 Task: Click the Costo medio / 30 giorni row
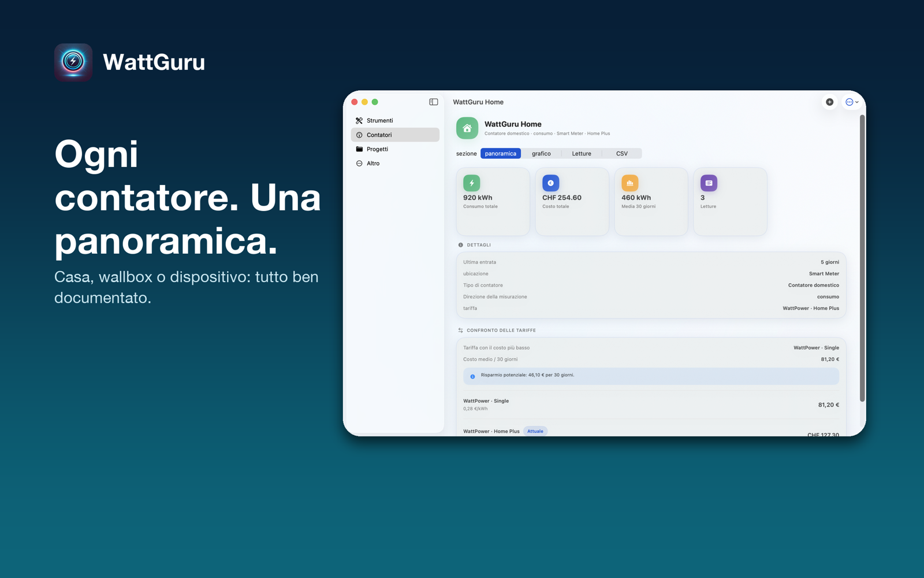coord(651,360)
